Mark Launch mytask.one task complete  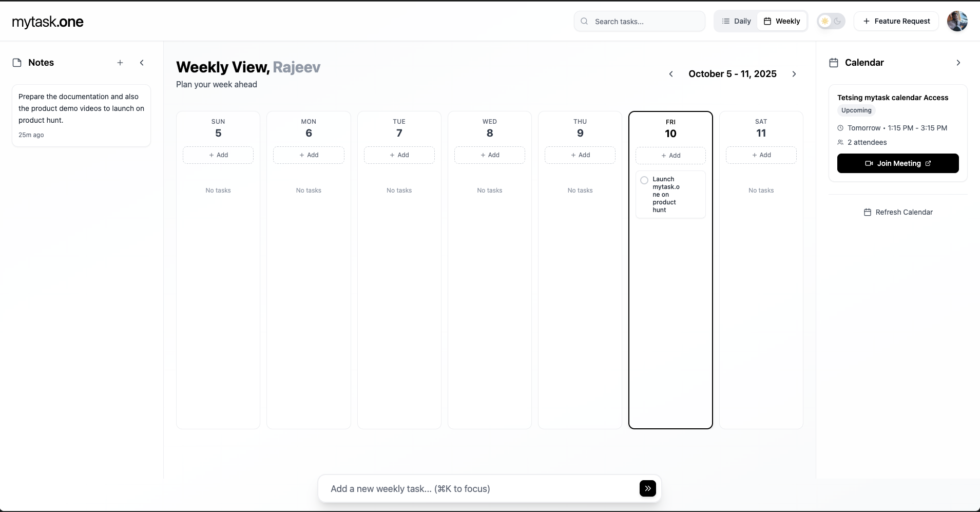point(644,180)
